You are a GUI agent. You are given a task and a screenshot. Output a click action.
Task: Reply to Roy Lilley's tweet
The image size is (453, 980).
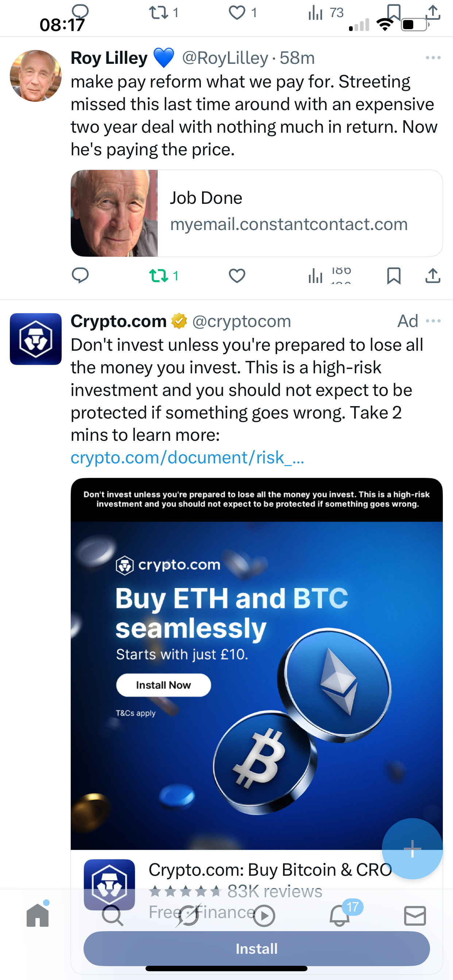[80, 275]
